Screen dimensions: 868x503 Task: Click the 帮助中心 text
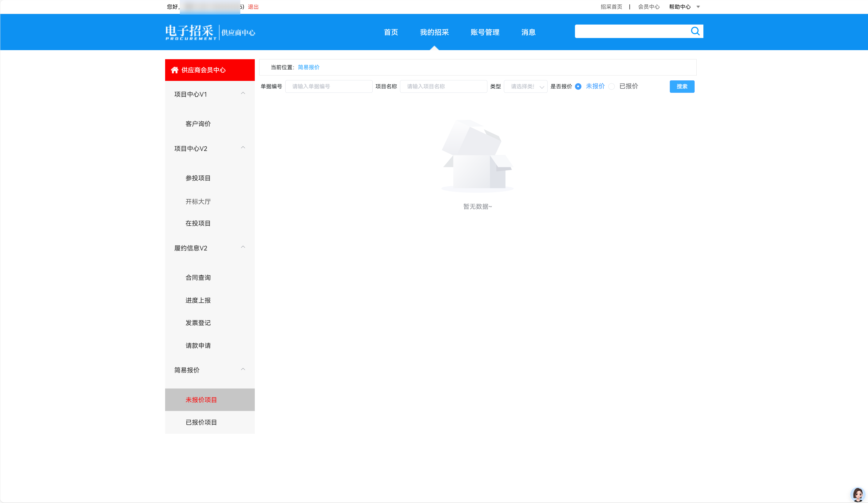[x=680, y=7]
